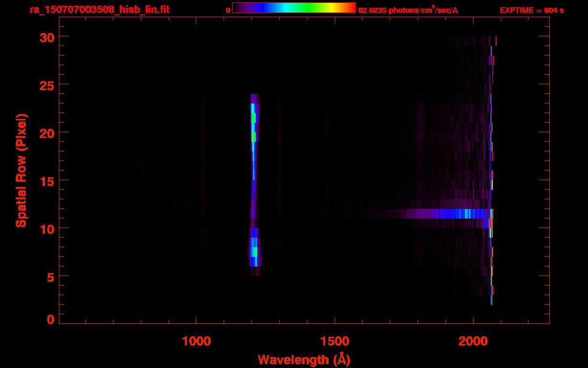The width and height of the screenshot is (588, 368).
Task: Click the y-axis tick label 20
Action: tap(46, 133)
